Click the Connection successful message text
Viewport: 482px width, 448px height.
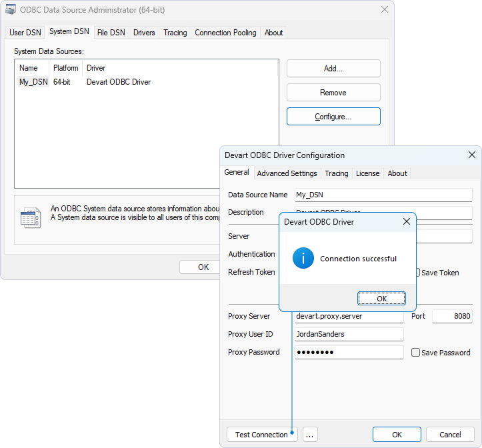358,259
